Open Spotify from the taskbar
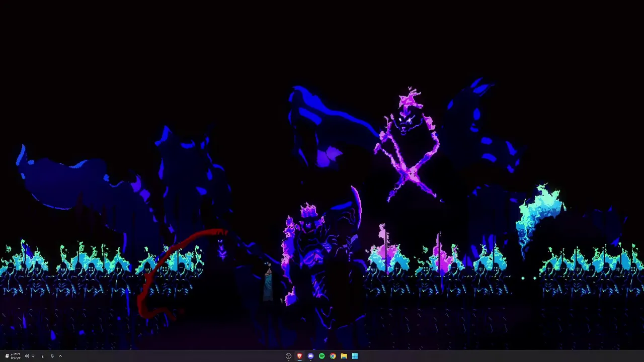Viewport: 644px width, 362px height. point(321,356)
